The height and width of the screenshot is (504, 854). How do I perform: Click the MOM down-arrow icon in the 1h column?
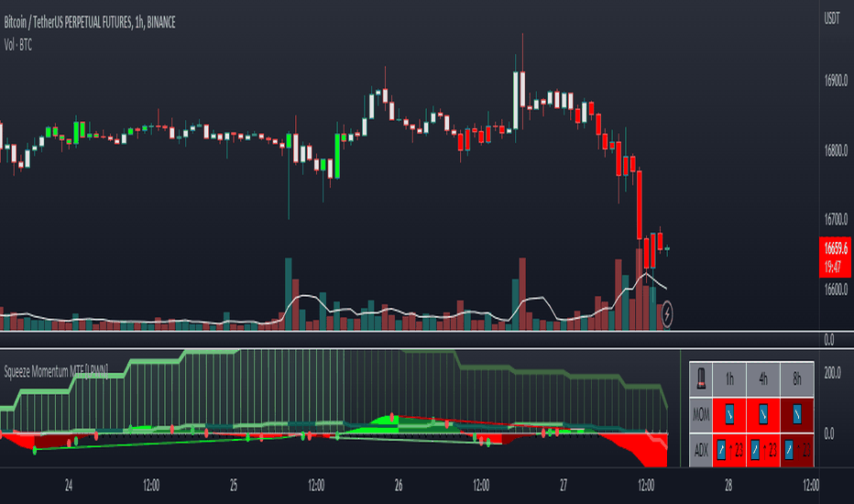tap(729, 414)
